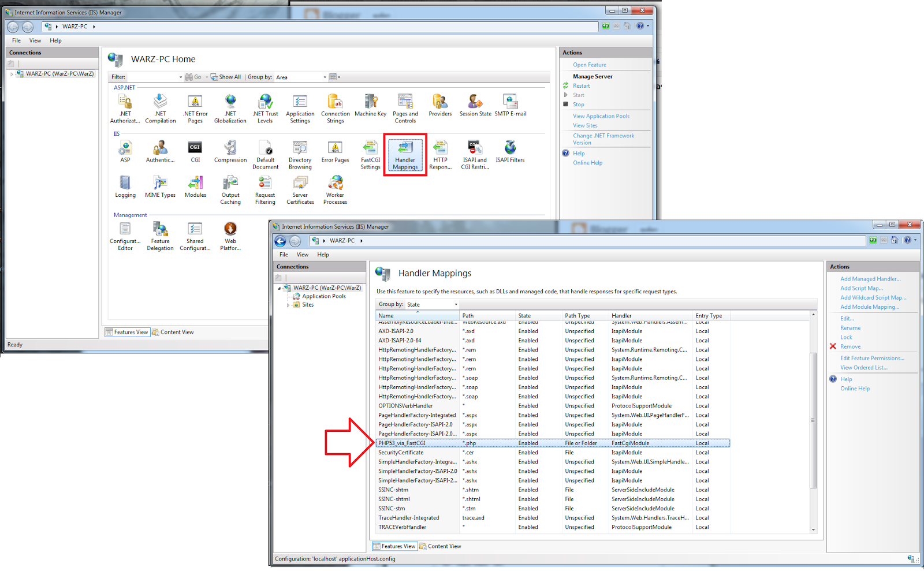Open the Session State feature

475,106
